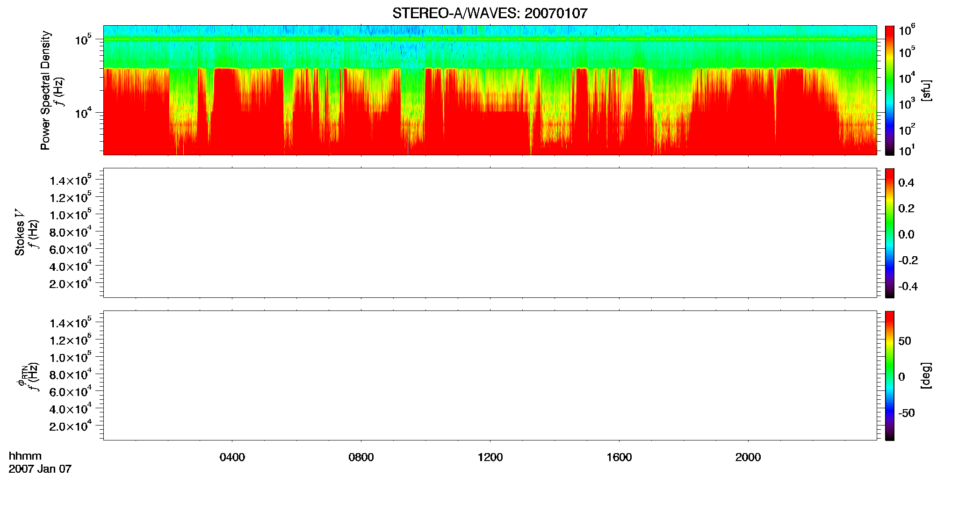The width and height of the screenshot is (980, 505).
Task: Click the degrees colorbar of phi RTN panel
Action: point(890,375)
